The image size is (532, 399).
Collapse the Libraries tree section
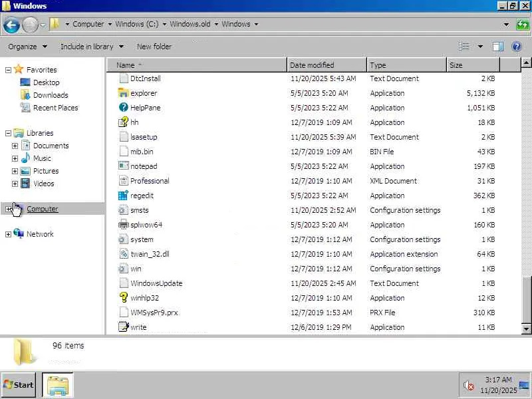click(8, 134)
